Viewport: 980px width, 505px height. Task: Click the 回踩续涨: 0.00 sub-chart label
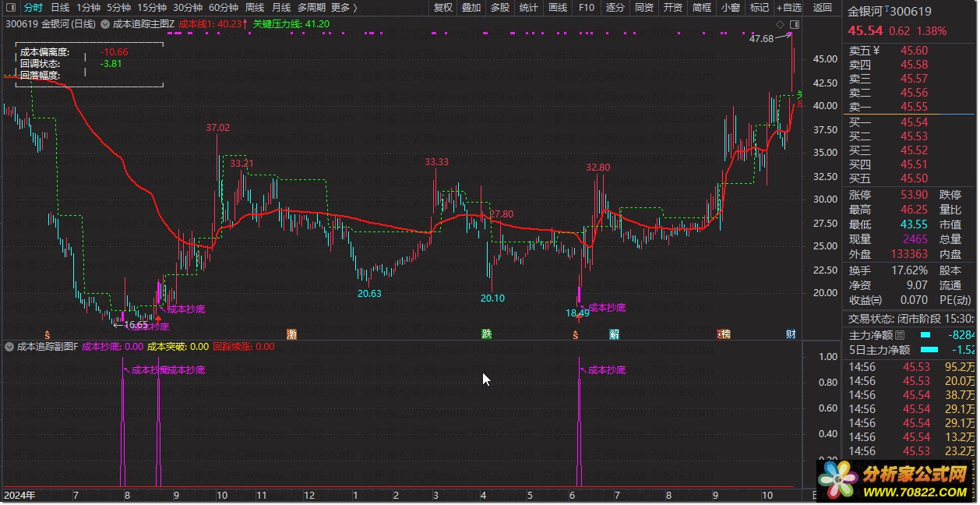[x=243, y=347]
